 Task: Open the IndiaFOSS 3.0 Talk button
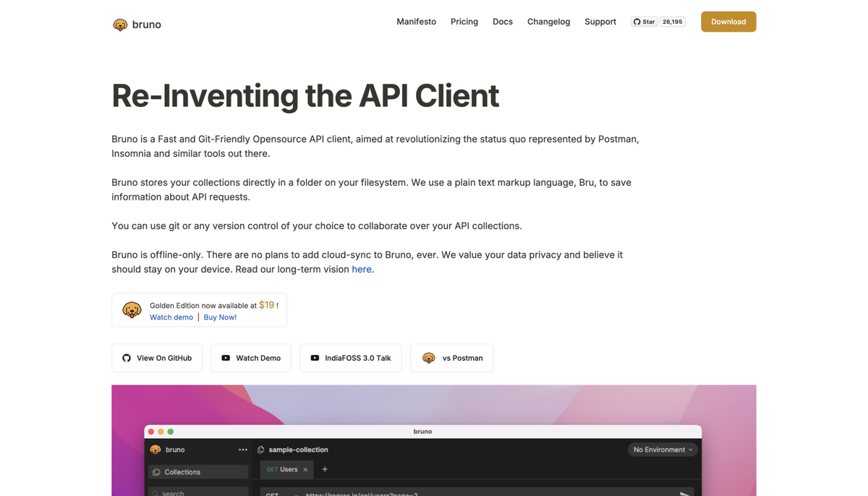pyautogui.click(x=351, y=358)
